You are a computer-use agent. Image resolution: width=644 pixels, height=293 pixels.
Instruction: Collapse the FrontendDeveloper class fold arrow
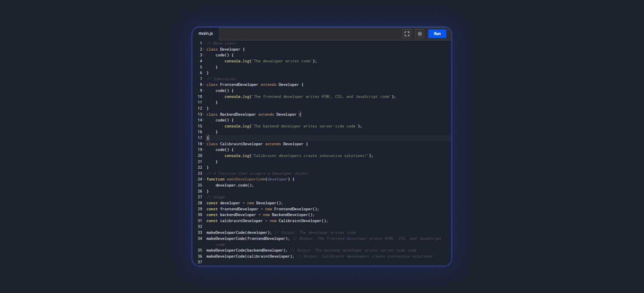(x=204, y=84)
